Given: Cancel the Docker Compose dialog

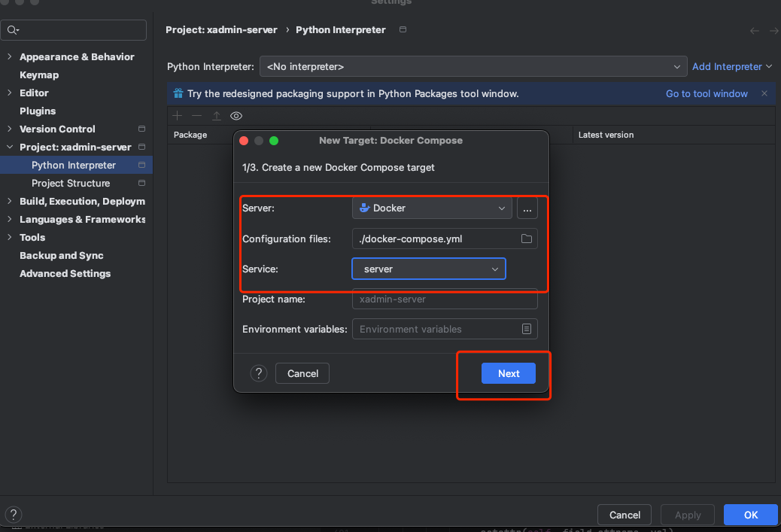Looking at the screenshot, I should pos(302,373).
